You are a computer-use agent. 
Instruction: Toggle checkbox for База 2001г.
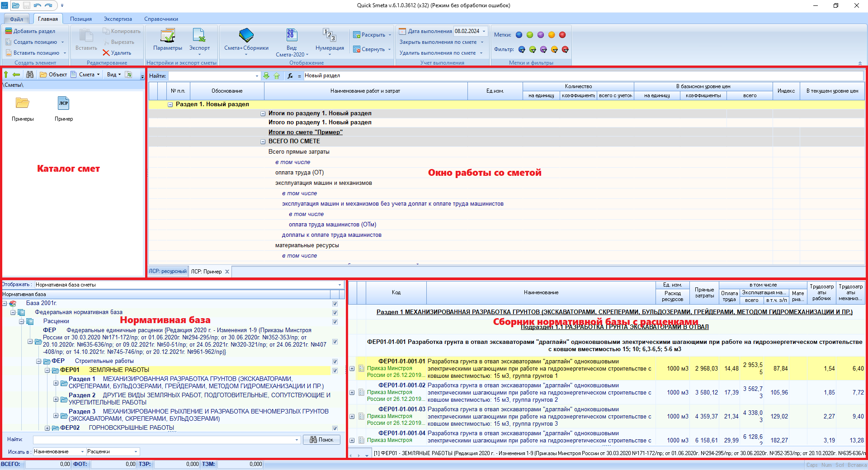pyautogui.click(x=335, y=304)
